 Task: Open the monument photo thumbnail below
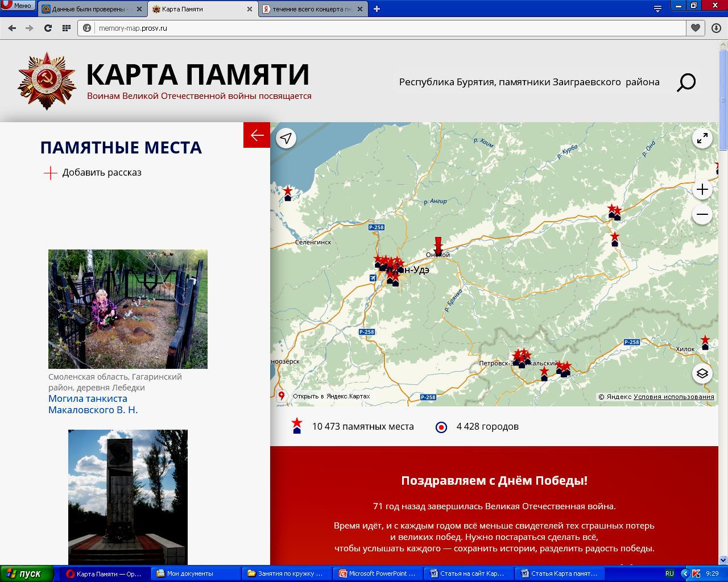click(x=128, y=497)
